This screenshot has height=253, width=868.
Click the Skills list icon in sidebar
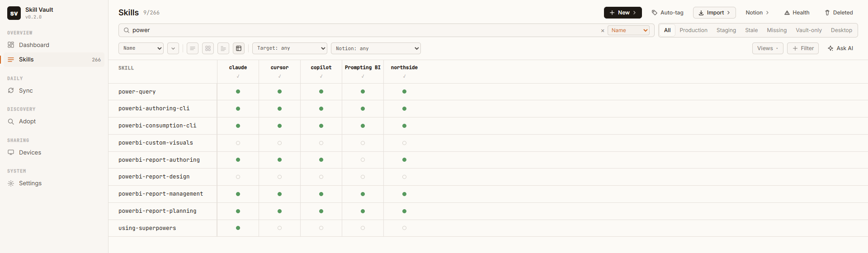(11, 60)
